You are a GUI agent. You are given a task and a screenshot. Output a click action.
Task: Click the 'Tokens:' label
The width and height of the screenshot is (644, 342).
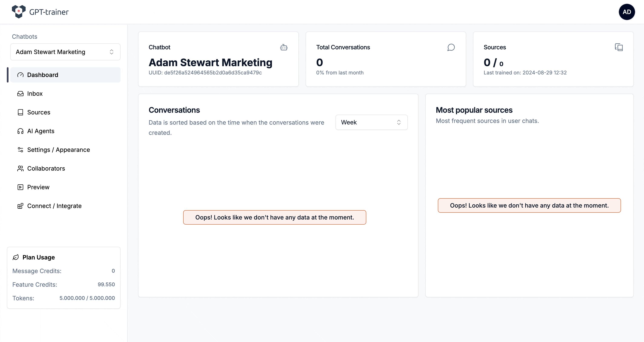23,298
